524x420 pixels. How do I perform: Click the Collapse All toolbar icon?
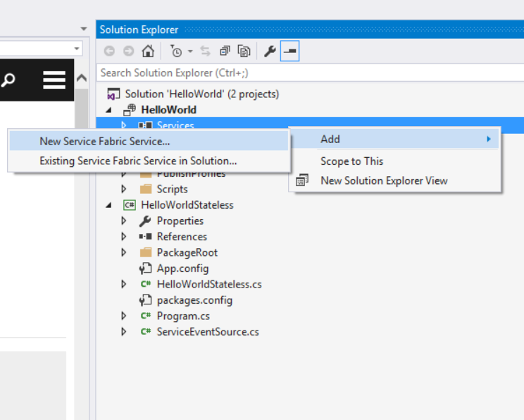point(225,51)
